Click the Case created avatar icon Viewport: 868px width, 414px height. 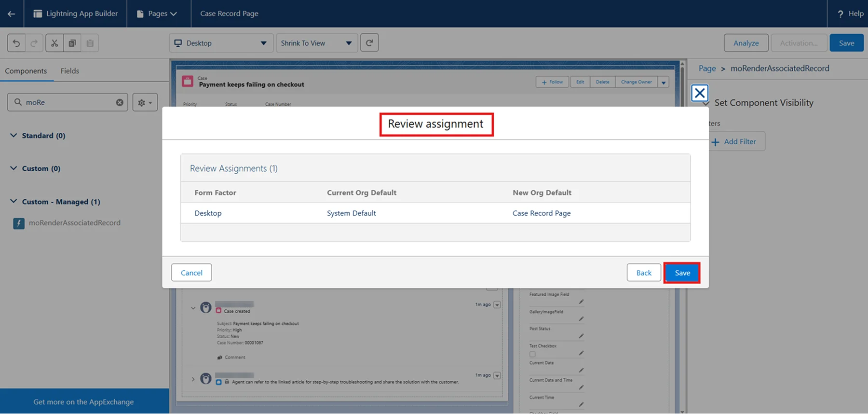(206, 308)
